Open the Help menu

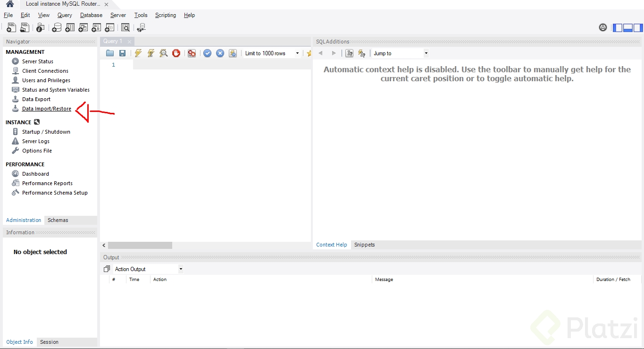[x=189, y=15]
